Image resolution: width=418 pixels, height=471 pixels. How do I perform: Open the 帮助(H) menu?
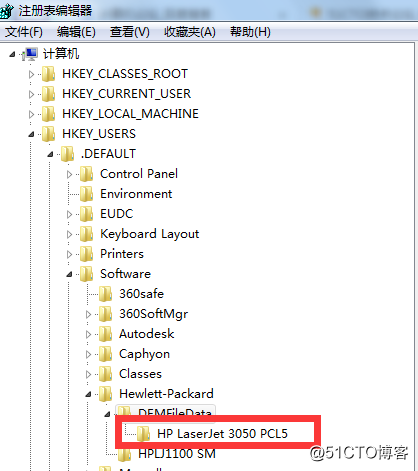tap(250, 32)
